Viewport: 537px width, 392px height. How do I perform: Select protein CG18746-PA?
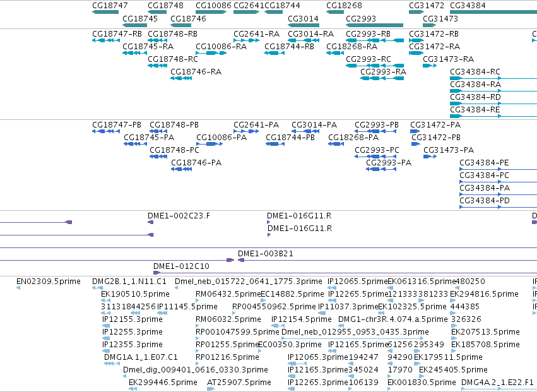tap(197, 163)
